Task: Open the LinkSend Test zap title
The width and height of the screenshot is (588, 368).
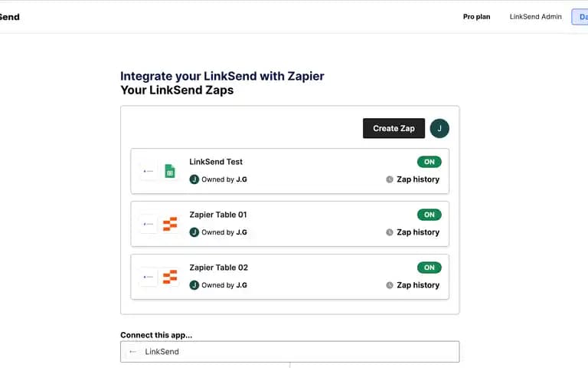Action: click(x=216, y=162)
